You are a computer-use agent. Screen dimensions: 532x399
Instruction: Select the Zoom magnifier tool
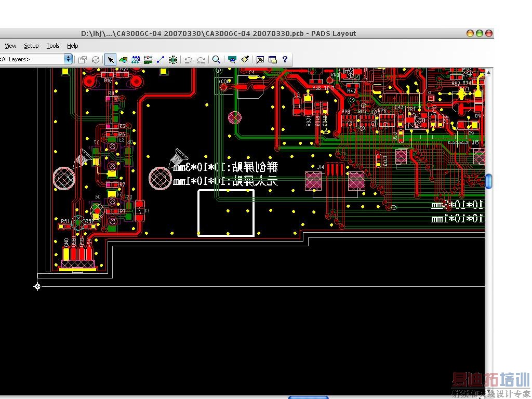(x=216, y=60)
